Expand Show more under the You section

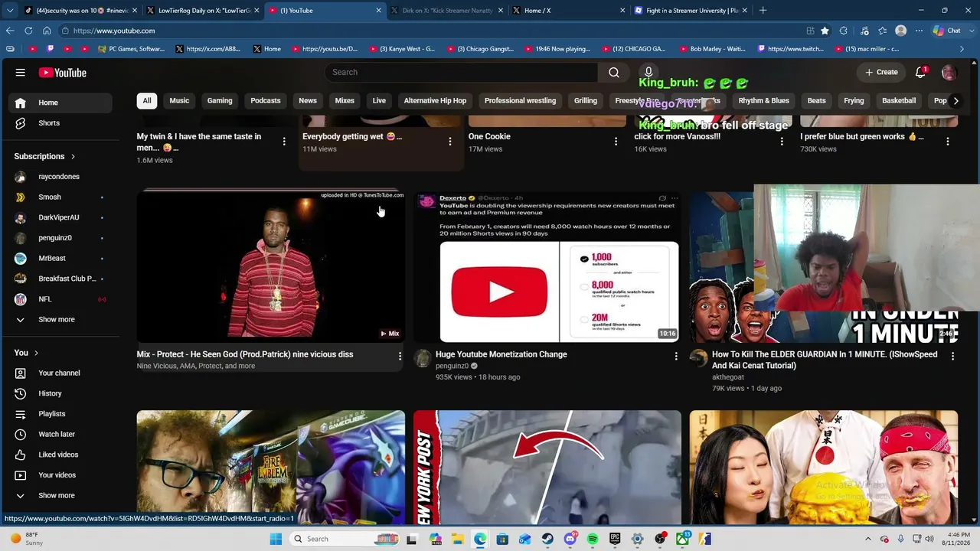point(60,495)
